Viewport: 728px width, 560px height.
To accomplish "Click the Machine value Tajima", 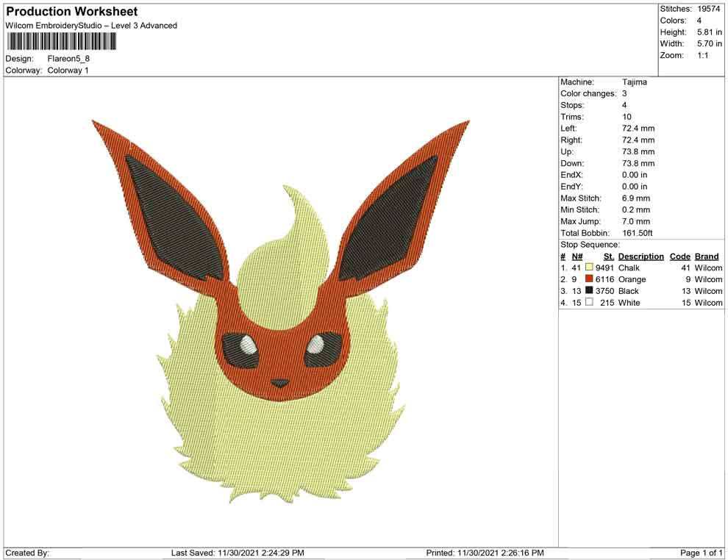I will pos(635,82).
